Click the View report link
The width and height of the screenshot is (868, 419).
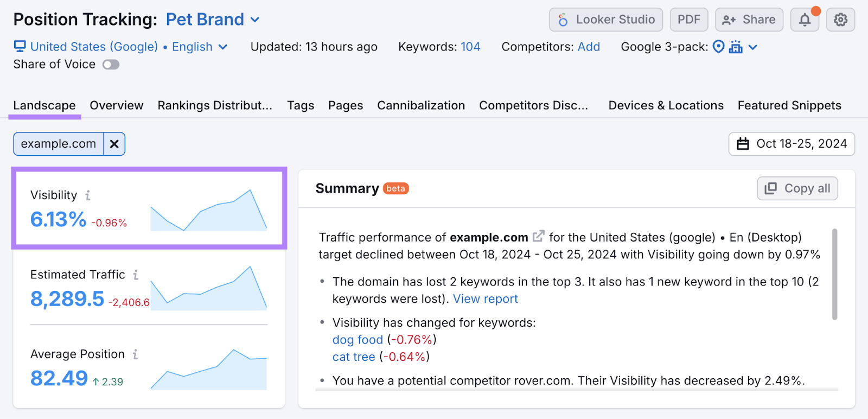pos(484,299)
